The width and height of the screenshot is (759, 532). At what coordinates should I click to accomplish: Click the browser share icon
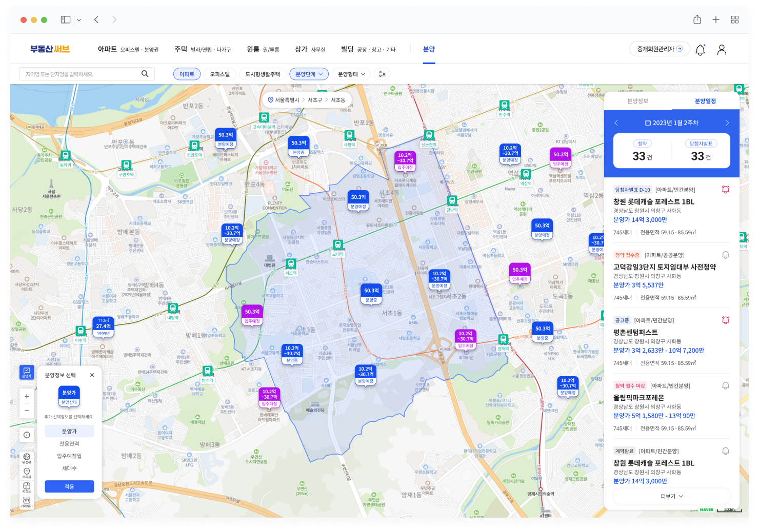point(697,19)
